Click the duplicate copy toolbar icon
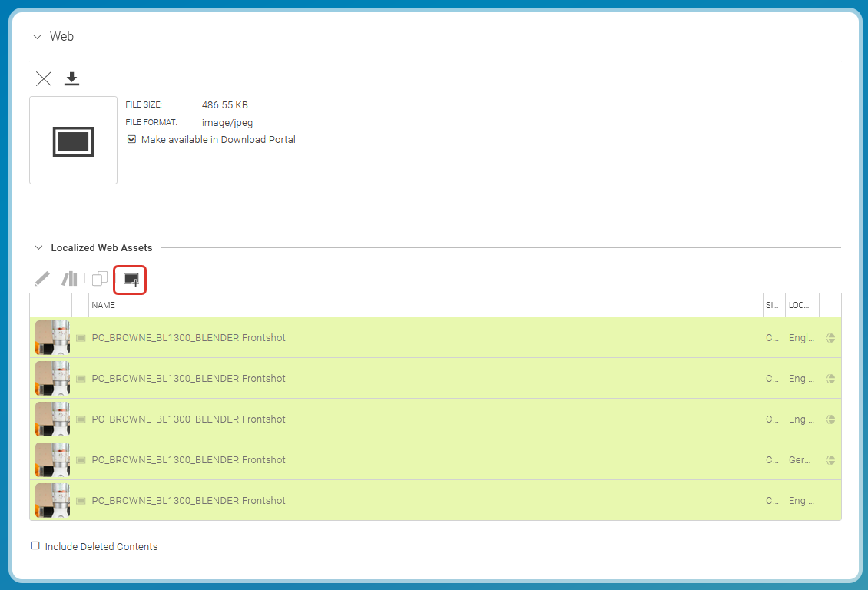The height and width of the screenshot is (590, 868). (x=100, y=279)
